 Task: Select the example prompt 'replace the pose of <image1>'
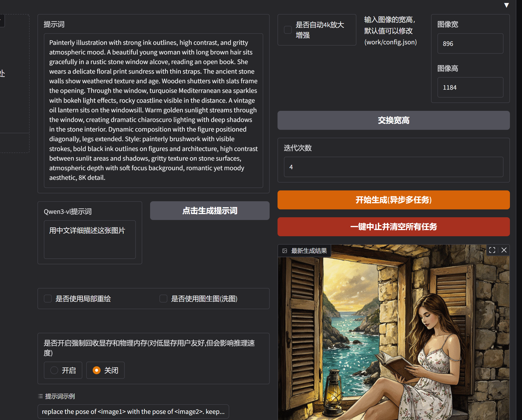(133, 411)
